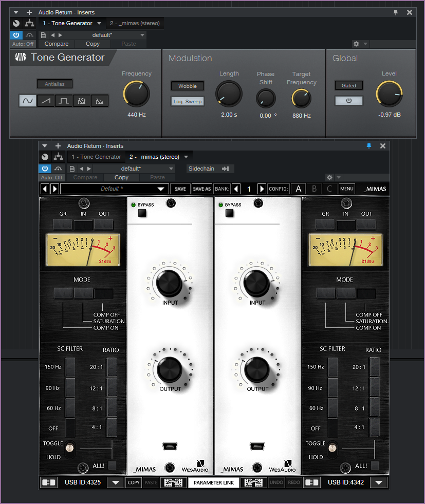The width and height of the screenshot is (425, 504).
Task: Load next preset in Tone Generator header
Action: tap(60, 35)
